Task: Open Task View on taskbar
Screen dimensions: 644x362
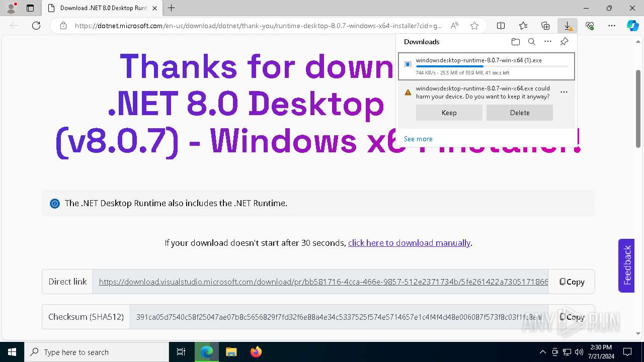Action: point(181,352)
